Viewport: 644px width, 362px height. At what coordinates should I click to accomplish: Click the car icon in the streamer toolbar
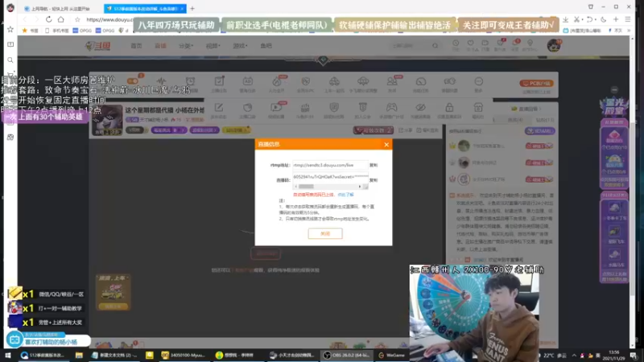point(334,81)
